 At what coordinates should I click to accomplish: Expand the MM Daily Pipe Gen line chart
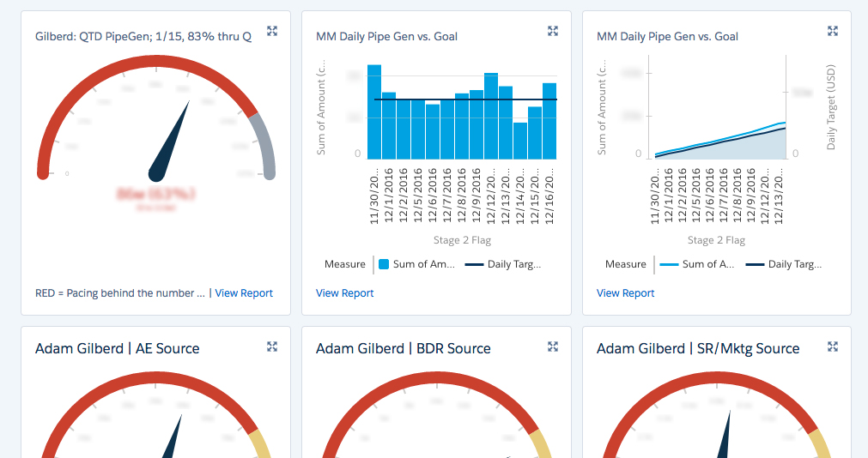point(833,31)
